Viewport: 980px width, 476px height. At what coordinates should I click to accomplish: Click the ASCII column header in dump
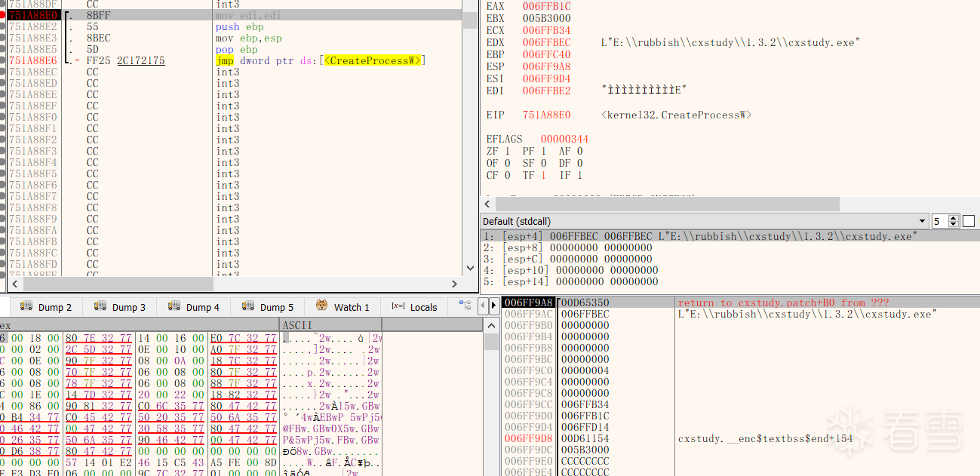point(330,324)
